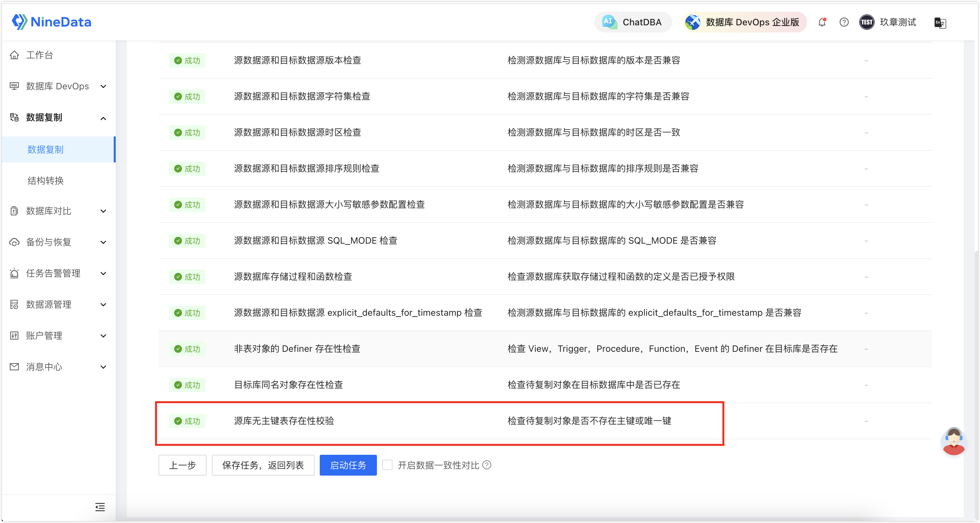Expand 数据源管理 menu chevron
Viewport: 980px width, 523px height.
pyautogui.click(x=103, y=305)
